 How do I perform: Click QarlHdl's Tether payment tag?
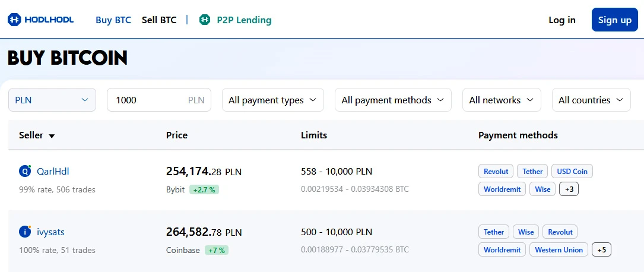532,171
